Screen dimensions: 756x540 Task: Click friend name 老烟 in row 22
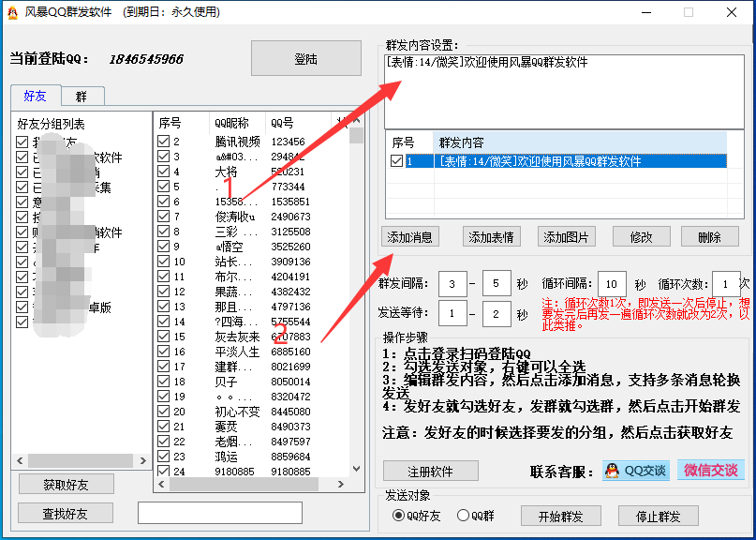[233, 441]
